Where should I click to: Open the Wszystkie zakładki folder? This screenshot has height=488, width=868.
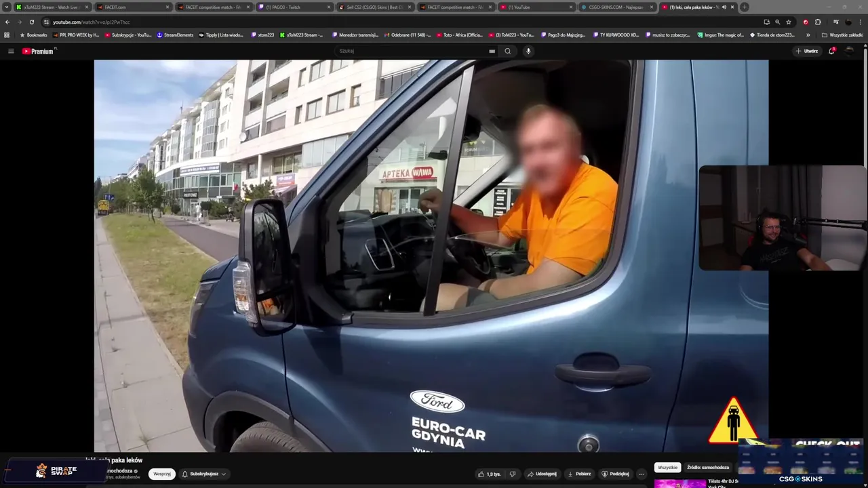coord(842,35)
